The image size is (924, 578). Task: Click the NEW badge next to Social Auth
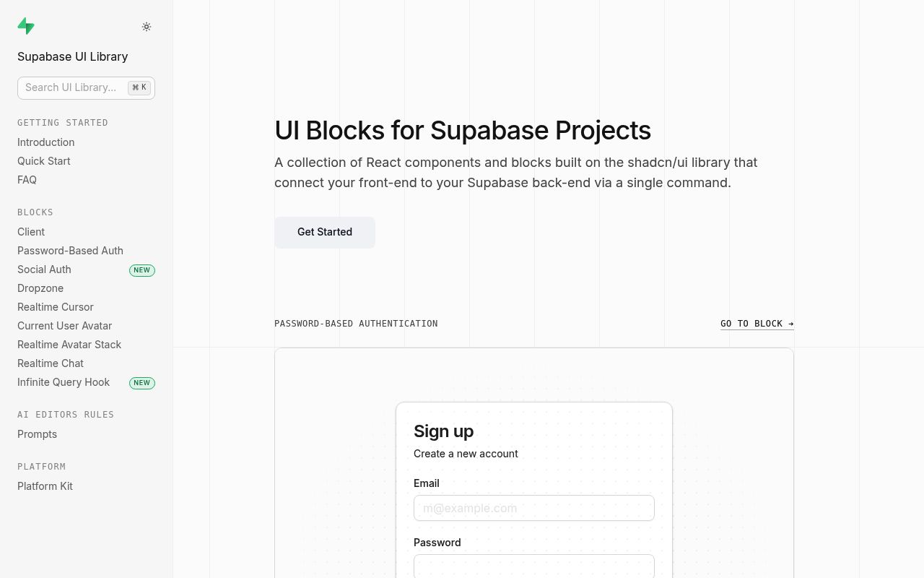click(141, 270)
